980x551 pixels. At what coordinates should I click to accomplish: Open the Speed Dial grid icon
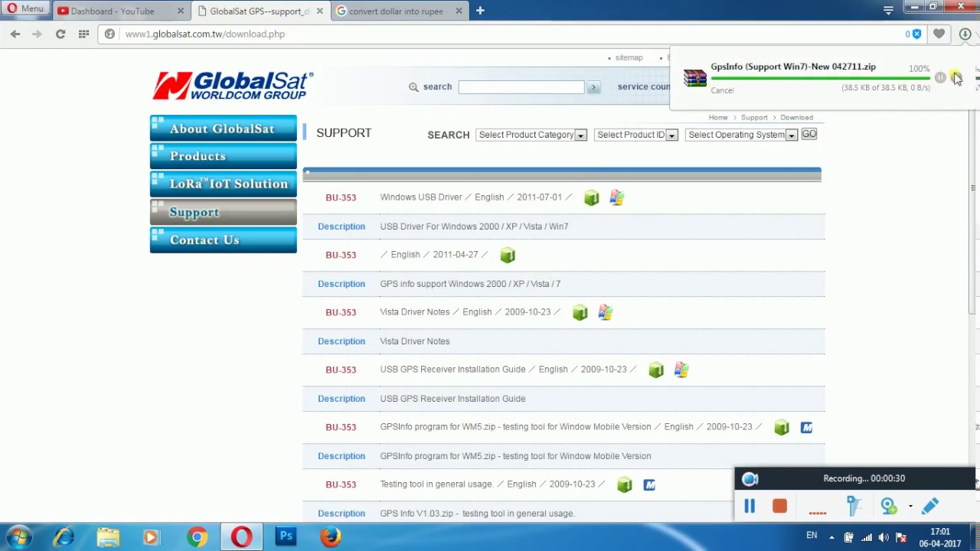(x=83, y=34)
